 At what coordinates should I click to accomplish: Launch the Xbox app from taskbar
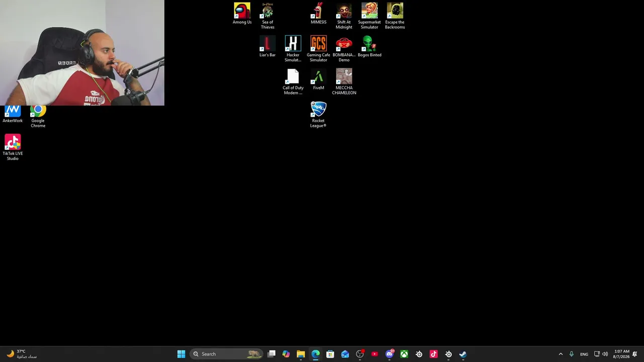click(x=404, y=354)
